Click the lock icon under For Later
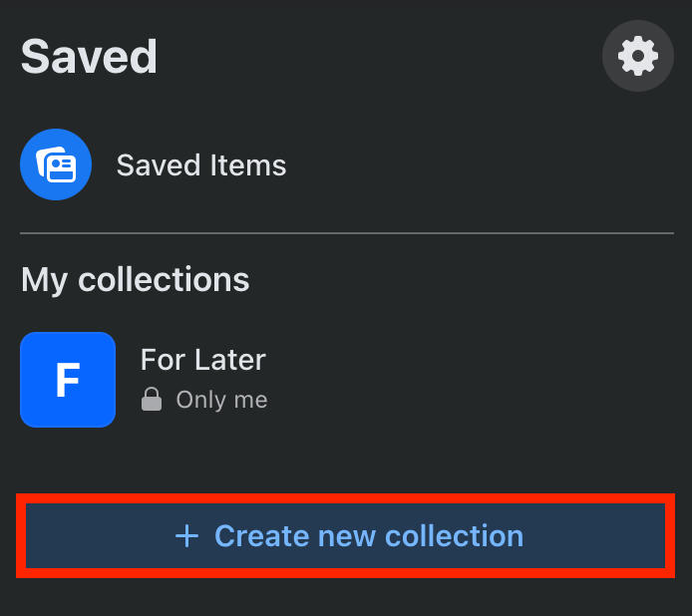Screen dimensions: 692x616 pos(152,401)
